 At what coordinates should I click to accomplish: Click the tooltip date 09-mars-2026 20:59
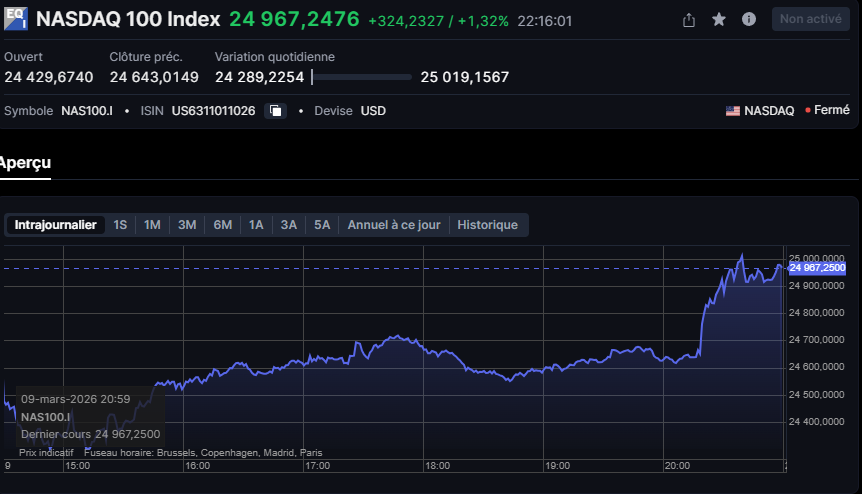[76, 399]
